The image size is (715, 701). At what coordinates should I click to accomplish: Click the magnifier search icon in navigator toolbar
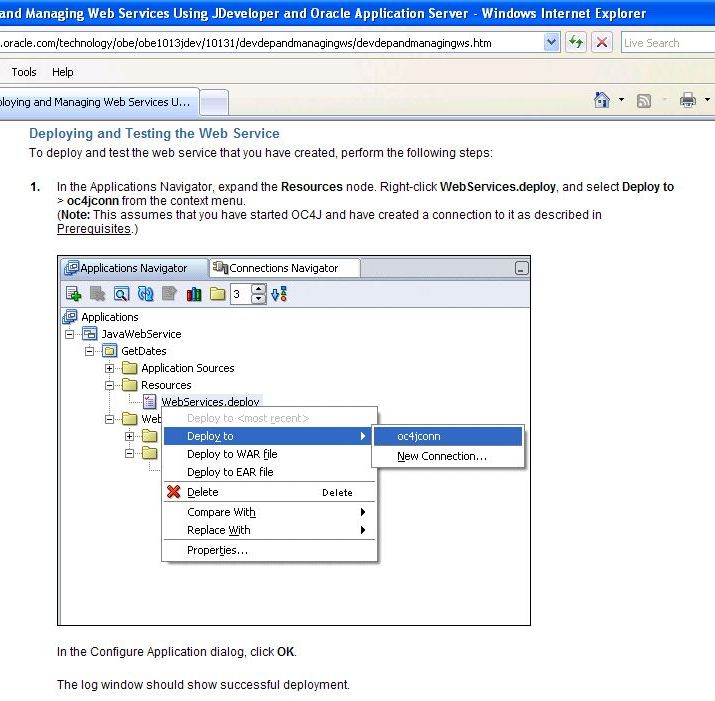pyautogui.click(x=121, y=294)
